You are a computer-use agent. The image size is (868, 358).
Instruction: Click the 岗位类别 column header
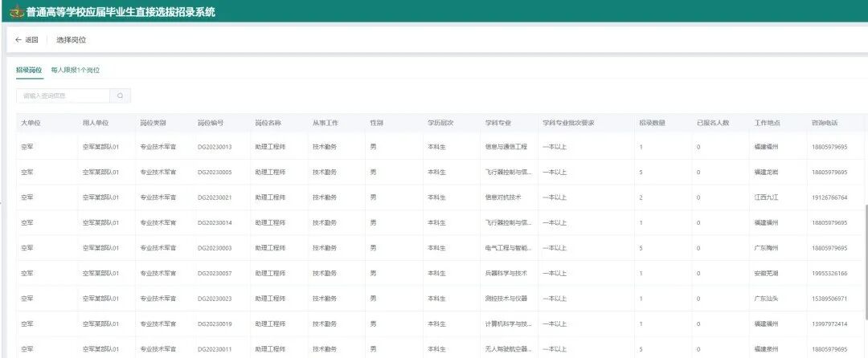pos(153,123)
